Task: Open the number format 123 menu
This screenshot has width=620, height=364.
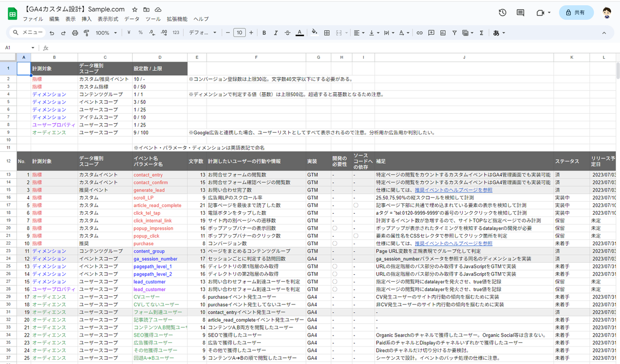Action: (176, 33)
